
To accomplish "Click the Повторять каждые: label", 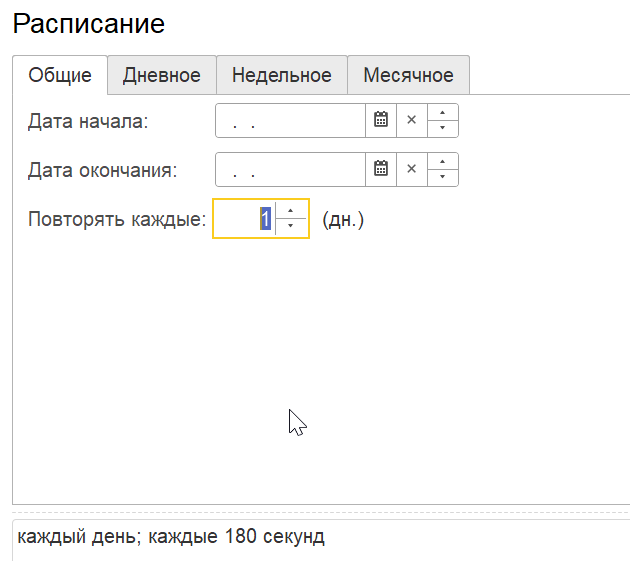I will 117,219.
